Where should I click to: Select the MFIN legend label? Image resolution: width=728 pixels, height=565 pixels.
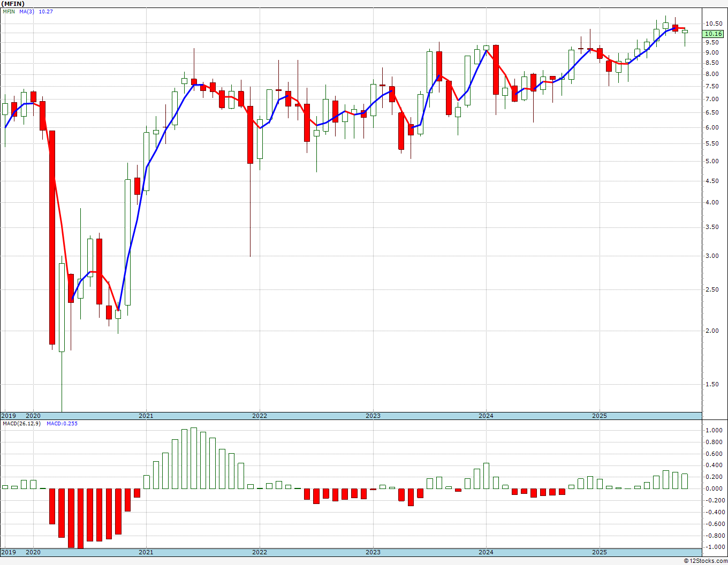pos(9,11)
